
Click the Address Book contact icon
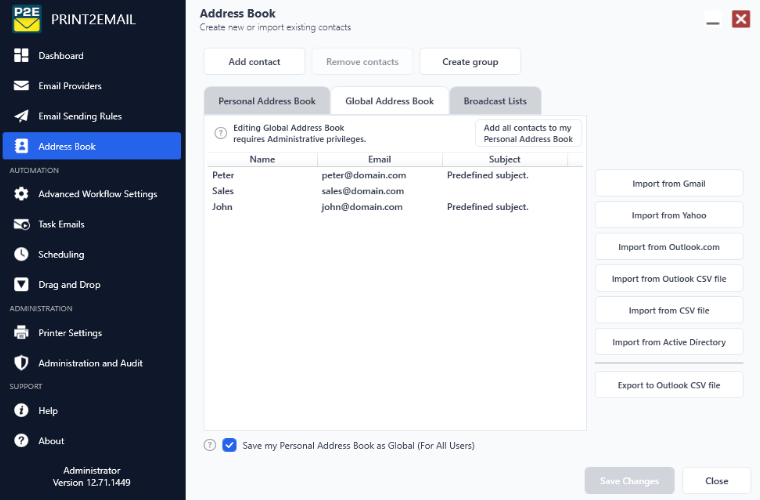click(21, 146)
